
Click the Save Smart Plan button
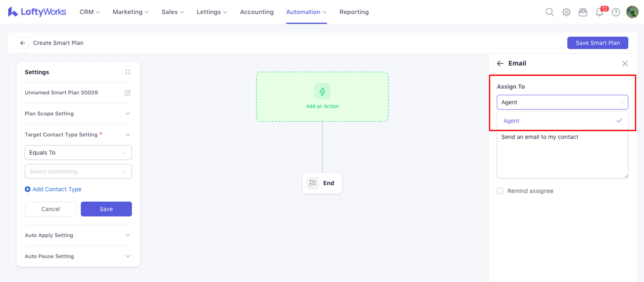pyautogui.click(x=597, y=43)
